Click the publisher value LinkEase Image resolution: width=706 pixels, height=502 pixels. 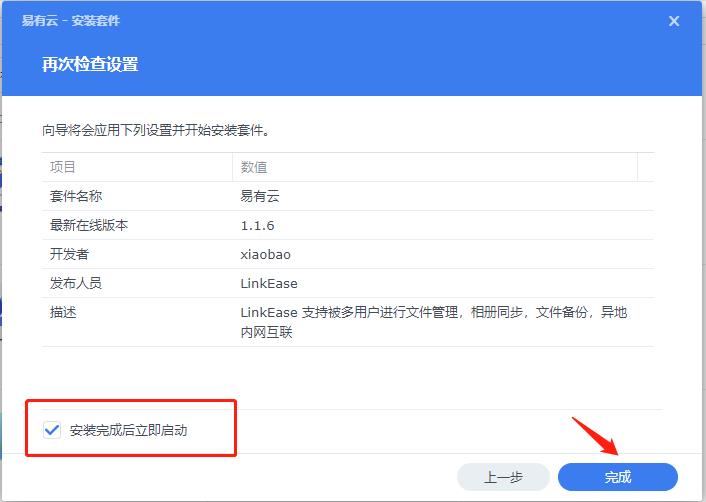tap(269, 284)
